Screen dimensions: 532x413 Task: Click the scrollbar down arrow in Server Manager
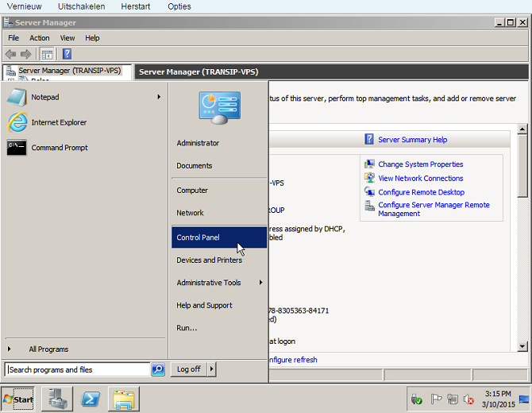click(522, 346)
